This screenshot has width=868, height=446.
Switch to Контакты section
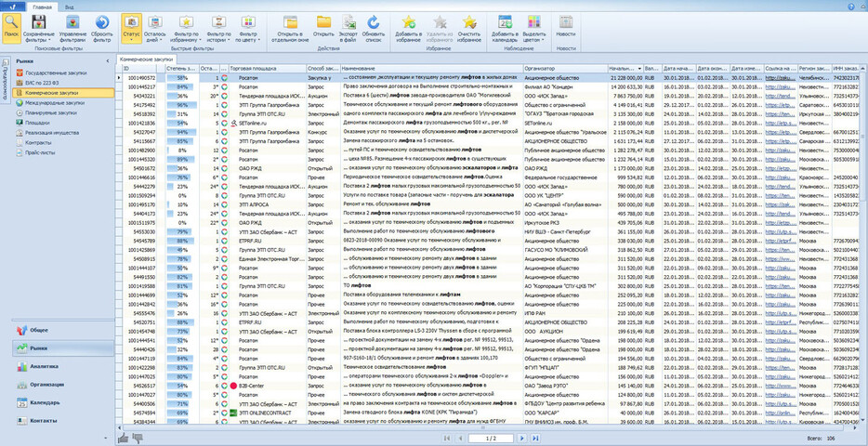[x=63, y=421]
